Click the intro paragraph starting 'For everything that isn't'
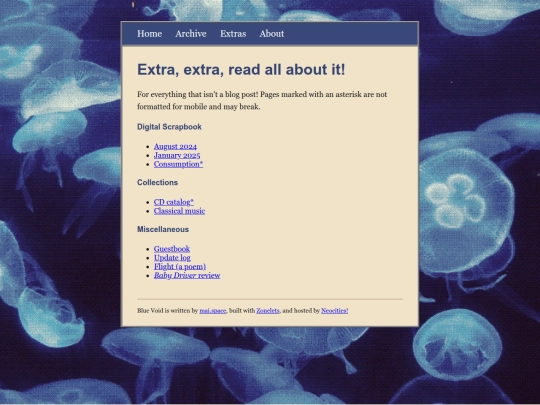This screenshot has width=540, height=405. 262,101
